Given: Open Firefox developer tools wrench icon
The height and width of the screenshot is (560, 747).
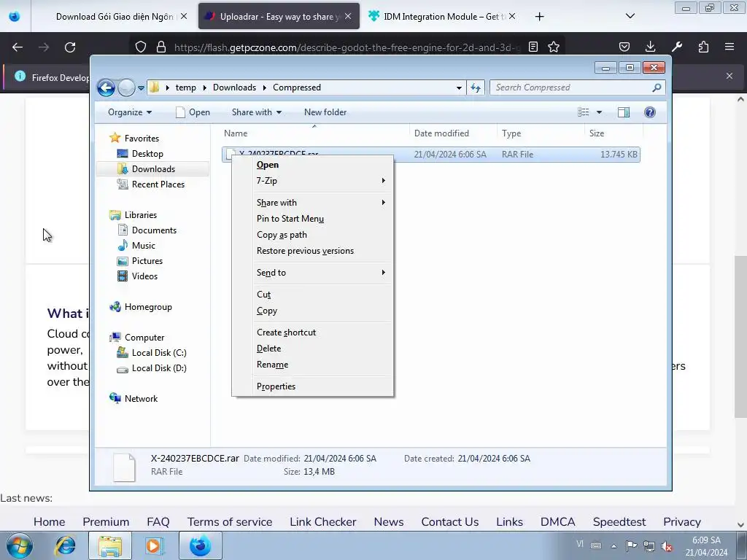Looking at the screenshot, I should [x=676, y=47].
